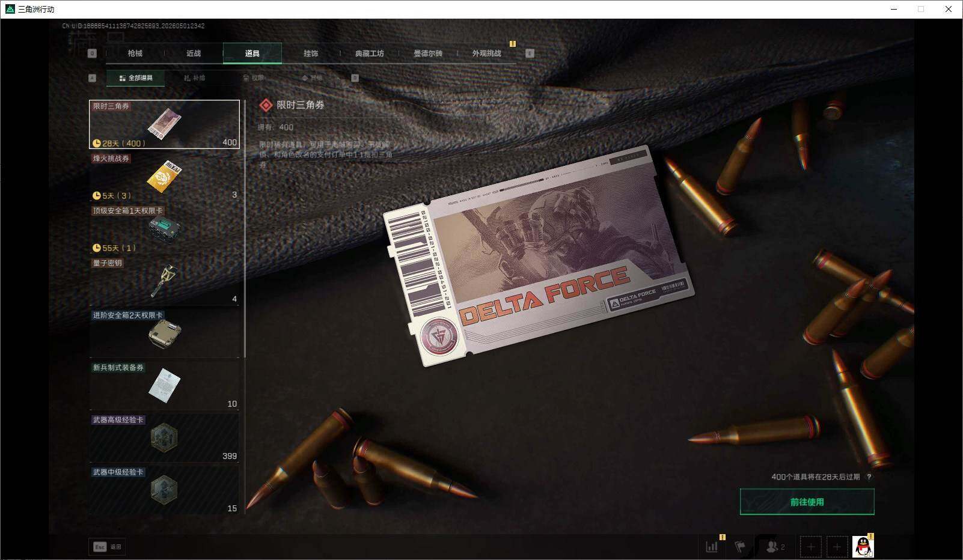Click the E key next-tab icon

(530, 53)
